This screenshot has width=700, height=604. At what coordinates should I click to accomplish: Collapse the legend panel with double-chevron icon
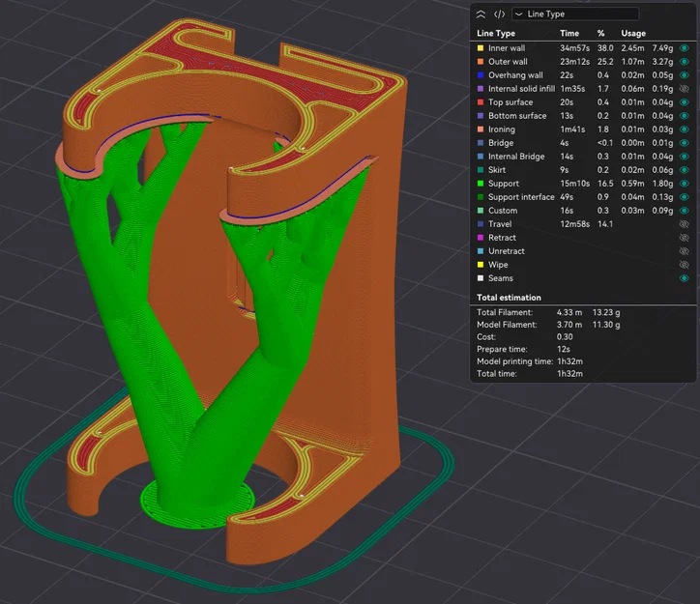[481, 14]
